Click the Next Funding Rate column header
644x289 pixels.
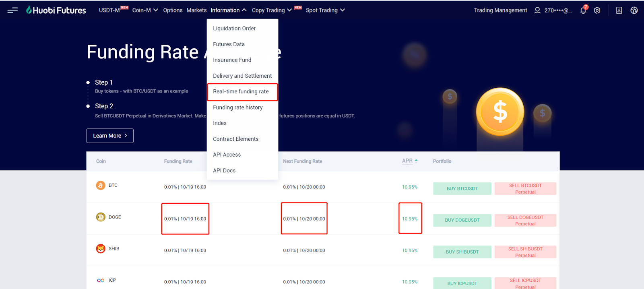click(x=303, y=161)
